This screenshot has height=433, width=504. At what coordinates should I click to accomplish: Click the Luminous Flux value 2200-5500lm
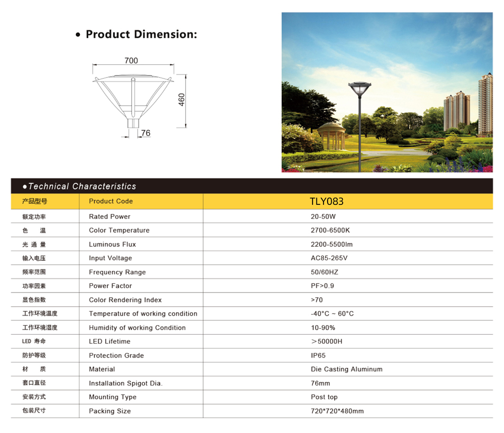point(332,244)
